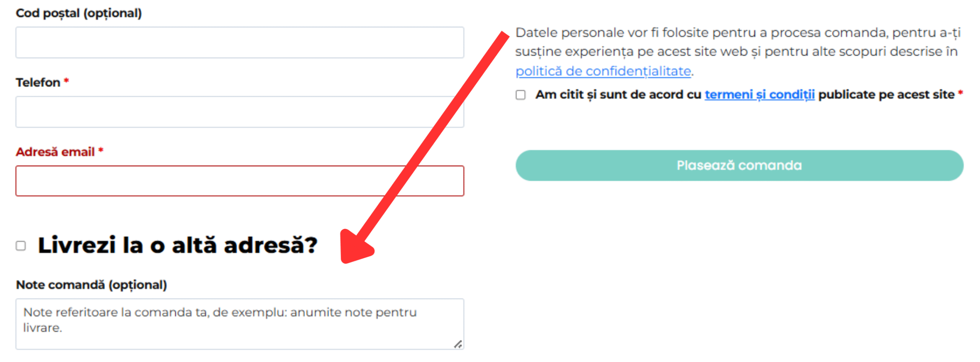Click the Note comandă textarea resize handle
This screenshot has height=362, width=980.
pos(458,344)
